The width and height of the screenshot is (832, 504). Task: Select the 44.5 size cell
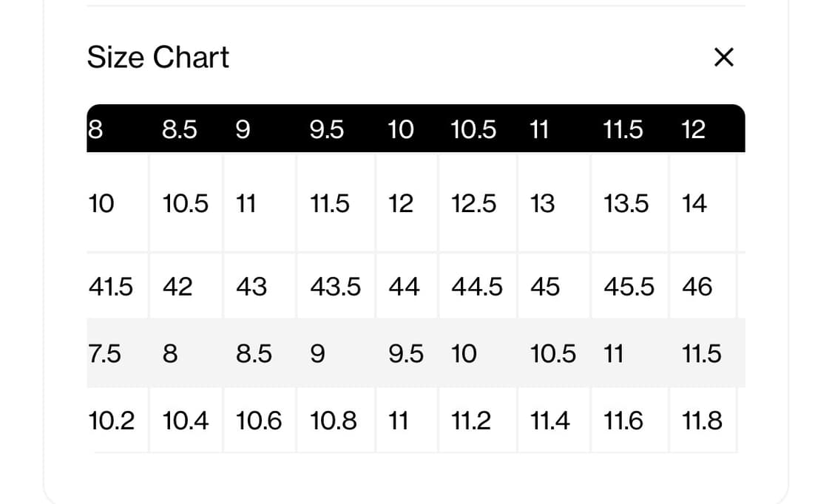[476, 286]
